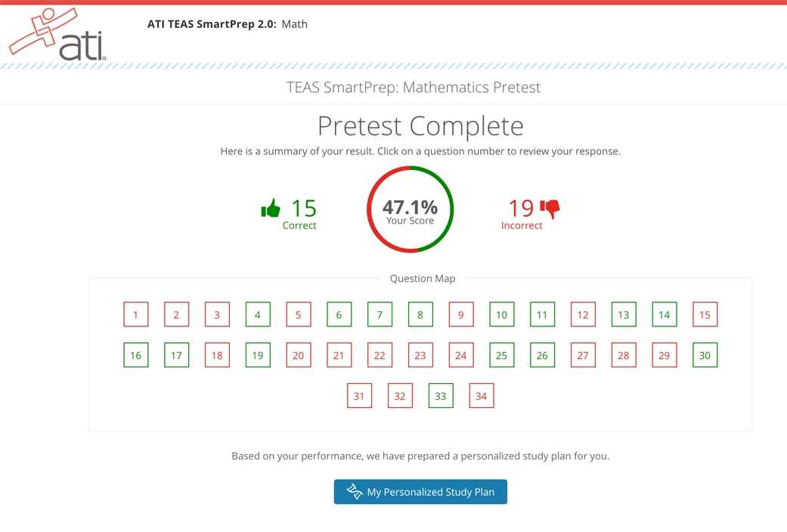Select question 33 to review
787x532 pixels.
tap(440, 395)
